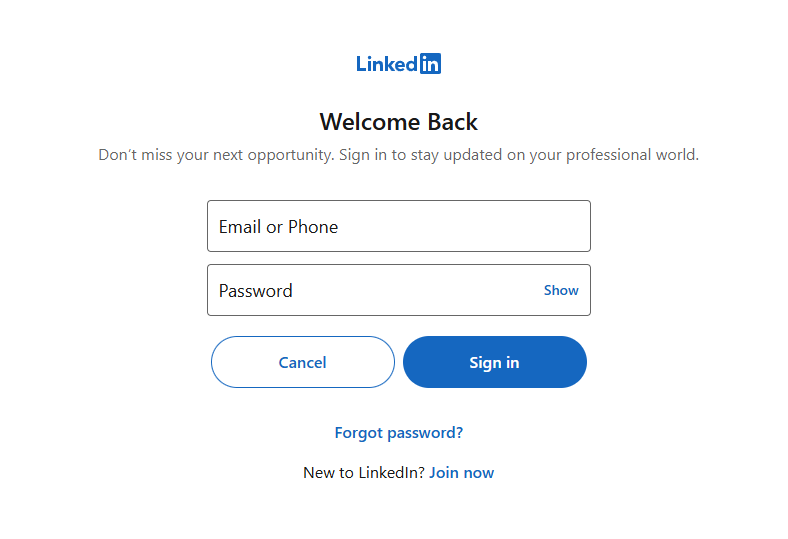Dismiss the login form via Cancel
The height and width of the screenshot is (539, 788).
303,362
